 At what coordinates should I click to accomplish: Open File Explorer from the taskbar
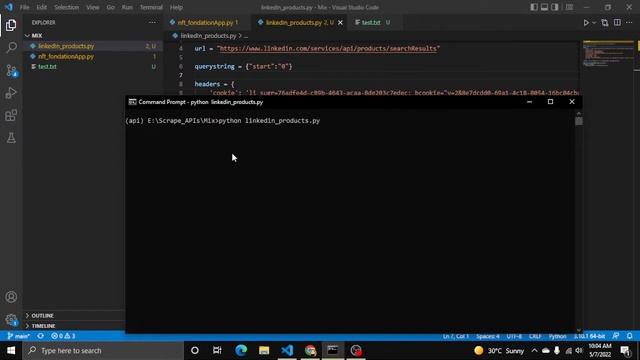pyautogui.click(x=264, y=351)
